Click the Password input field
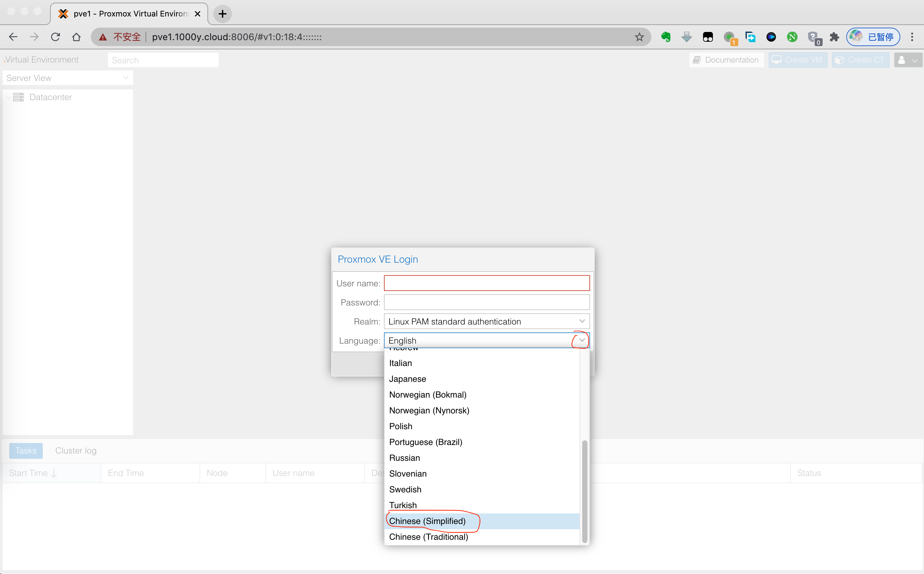Viewport: 924px width, 574px height. [x=486, y=302]
